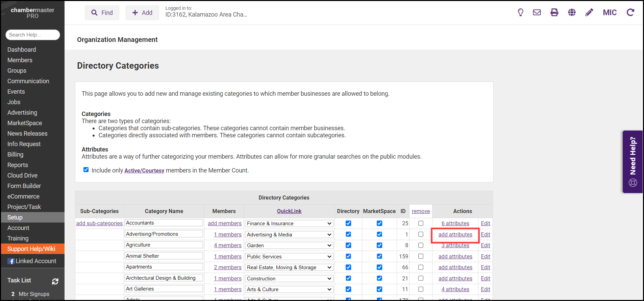Click the refresh arrow icon at top right
Screen dimensions: 644x301
630,13
